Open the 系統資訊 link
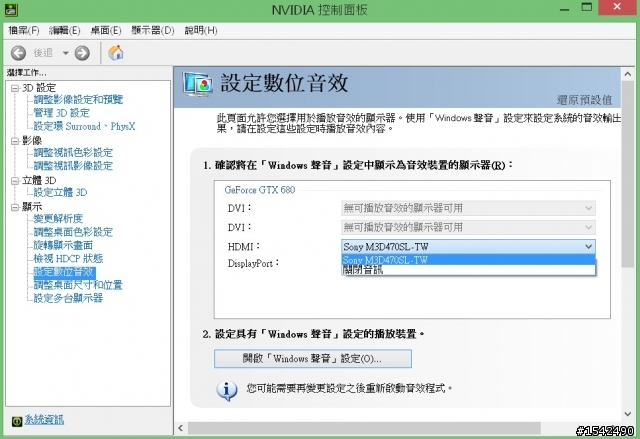Screen dimensions: 640x439 coord(44,419)
